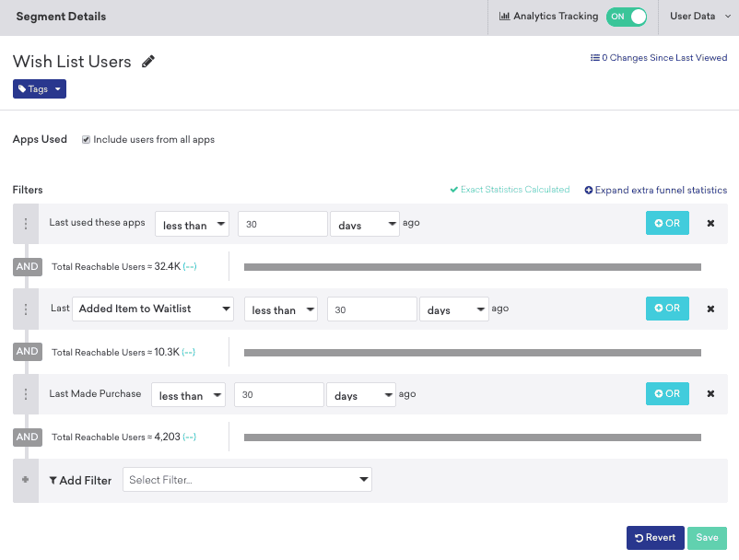The height and width of the screenshot is (560, 739).
Task: Remove the Added Item to Waitlist filter
Action: click(x=710, y=309)
